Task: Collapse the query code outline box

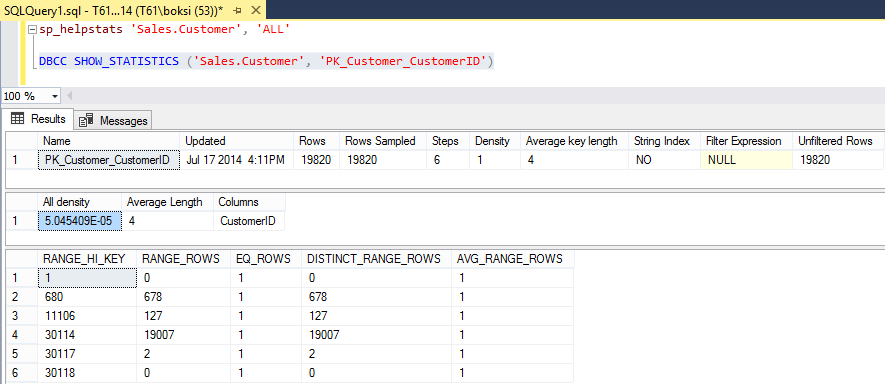Action: [32, 29]
